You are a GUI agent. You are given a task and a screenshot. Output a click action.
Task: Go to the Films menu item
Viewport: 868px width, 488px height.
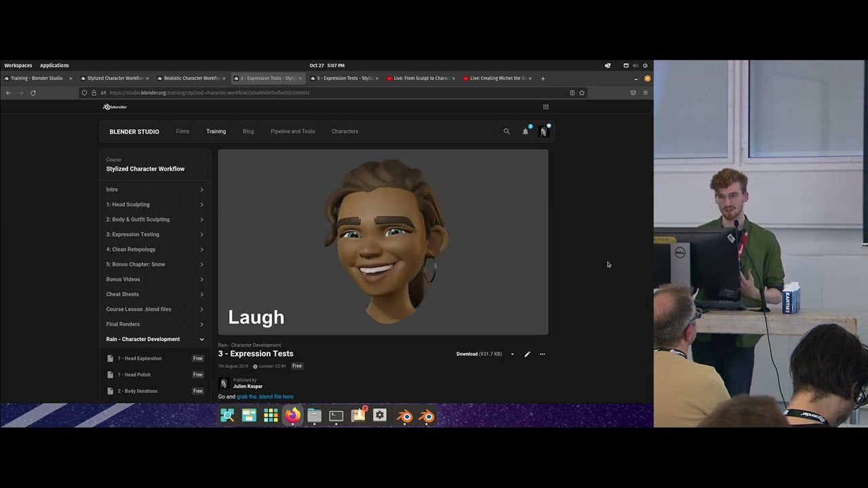pyautogui.click(x=182, y=131)
